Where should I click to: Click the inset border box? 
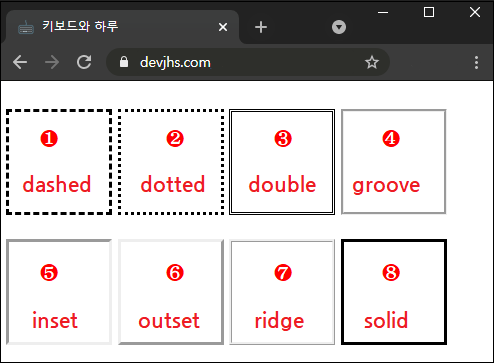click(59, 292)
